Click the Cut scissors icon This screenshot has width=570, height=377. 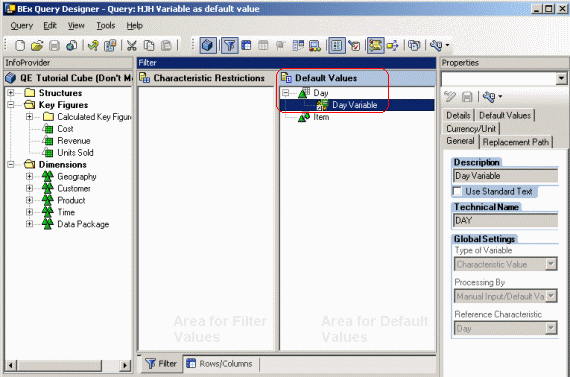pos(131,45)
